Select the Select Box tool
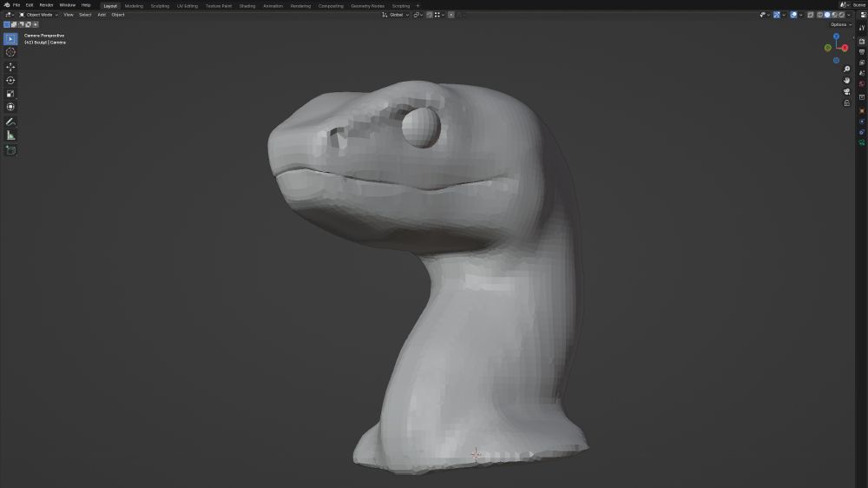Image resolution: width=868 pixels, height=488 pixels. point(10,39)
